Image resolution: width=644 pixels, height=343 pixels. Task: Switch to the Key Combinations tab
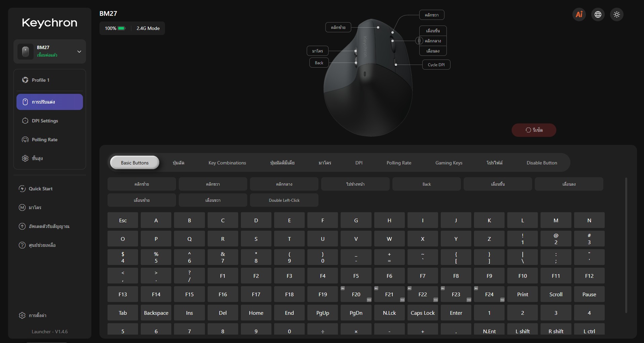coord(227,163)
